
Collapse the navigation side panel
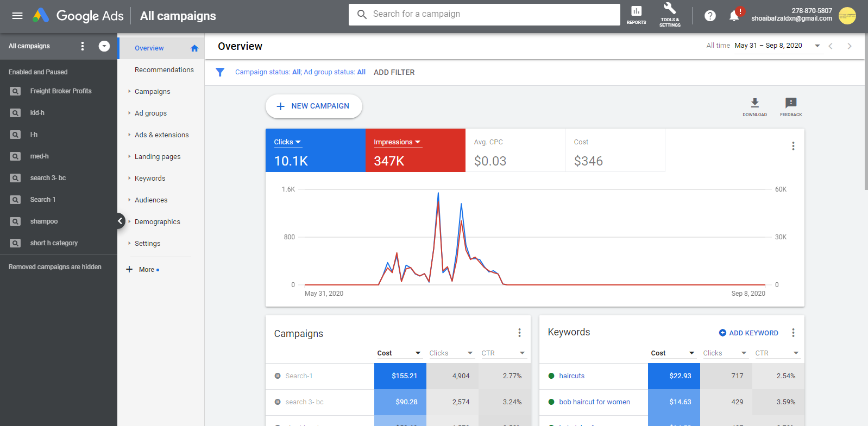(120, 221)
